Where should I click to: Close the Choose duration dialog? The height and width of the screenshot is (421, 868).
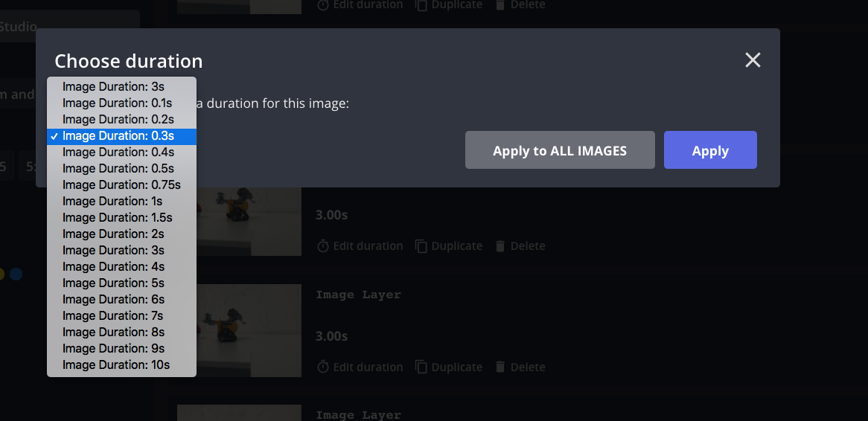[753, 60]
